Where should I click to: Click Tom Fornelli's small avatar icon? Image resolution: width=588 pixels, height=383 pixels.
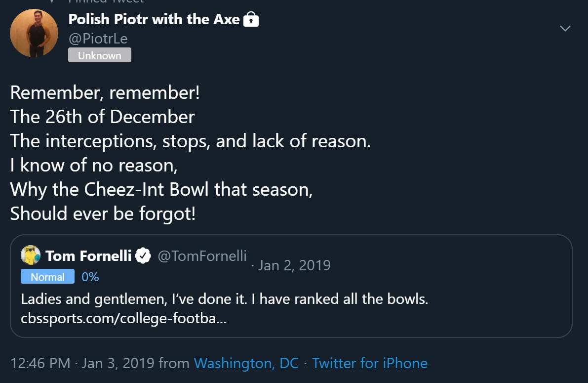pyautogui.click(x=30, y=255)
